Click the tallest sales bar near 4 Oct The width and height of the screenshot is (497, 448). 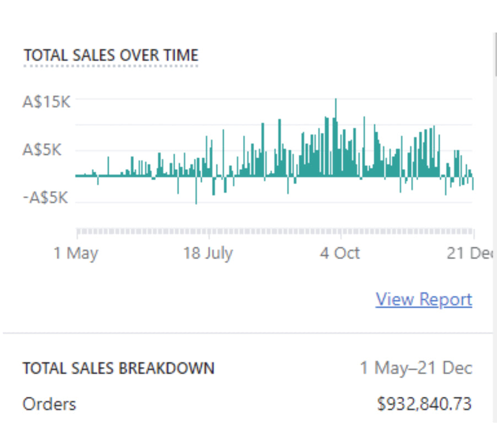coord(336,137)
